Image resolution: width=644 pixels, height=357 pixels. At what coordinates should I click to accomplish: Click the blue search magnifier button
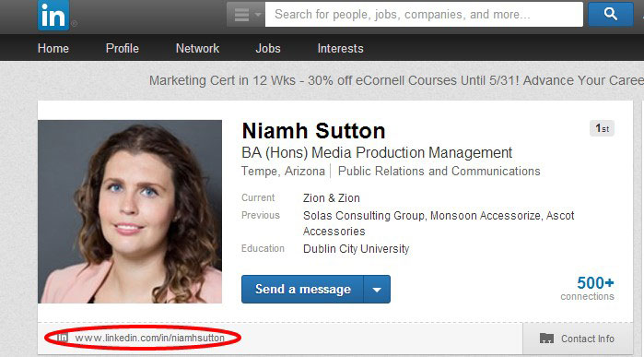tap(610, 15)
